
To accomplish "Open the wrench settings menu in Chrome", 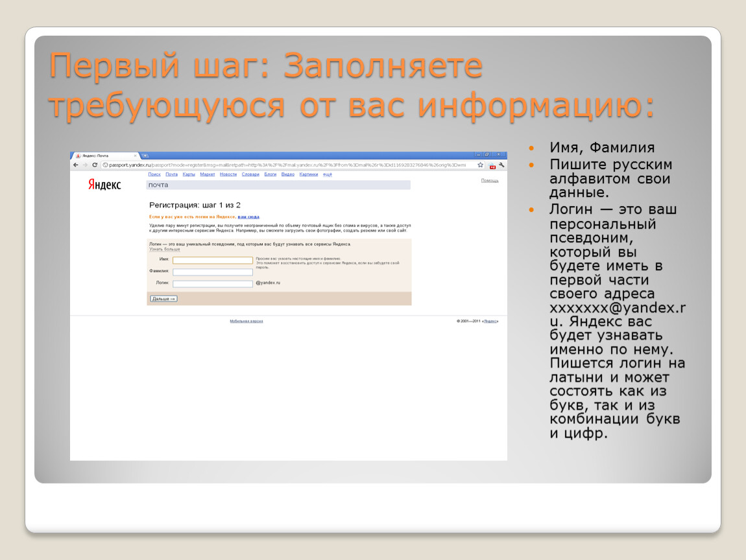I will tap(501, 165).
